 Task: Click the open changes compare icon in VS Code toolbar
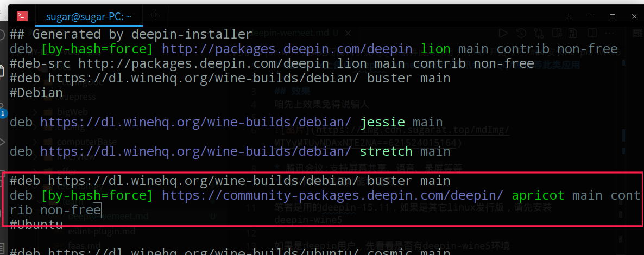539,33
